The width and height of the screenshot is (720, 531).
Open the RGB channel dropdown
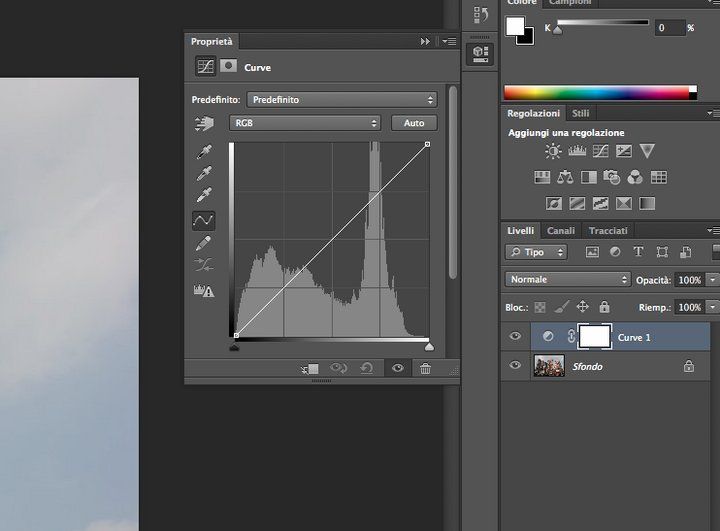pos(305,123)
